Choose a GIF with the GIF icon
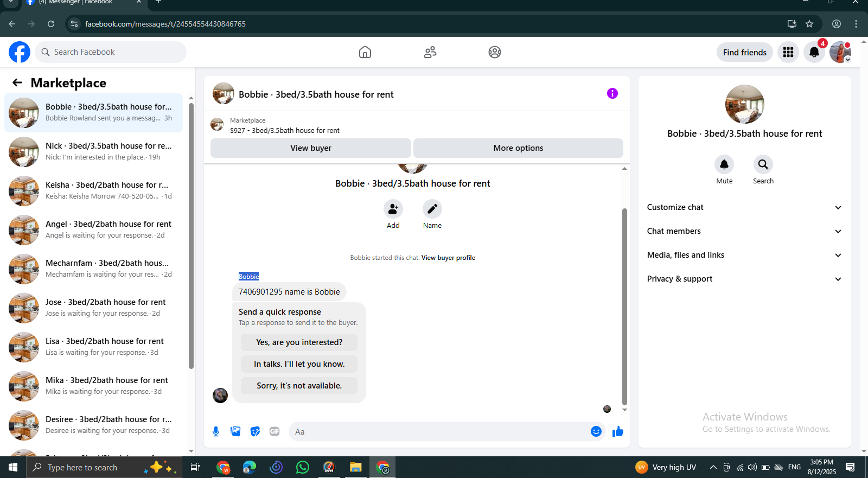The width and height of the screenshot is (868, 478). [275, 431]
